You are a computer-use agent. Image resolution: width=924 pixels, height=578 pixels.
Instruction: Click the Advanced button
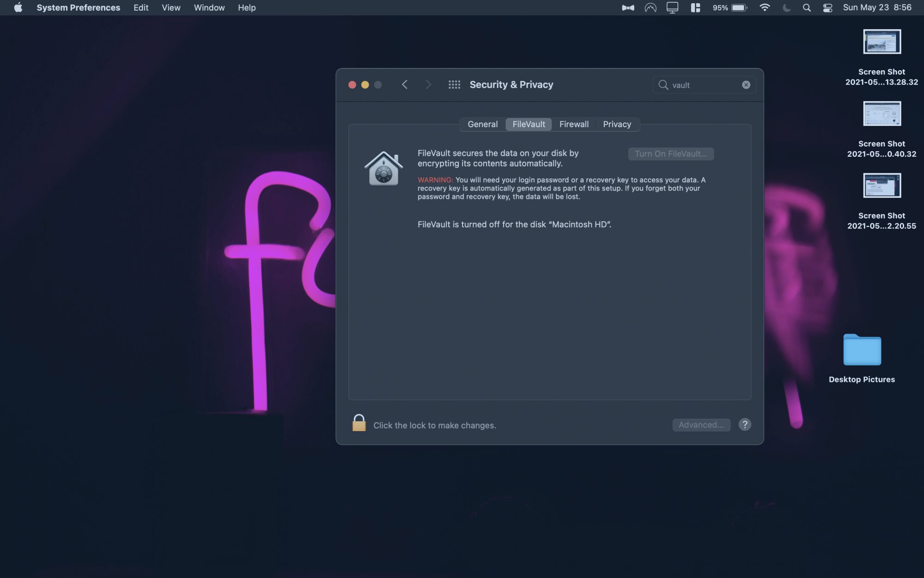[x=701, y=424]
